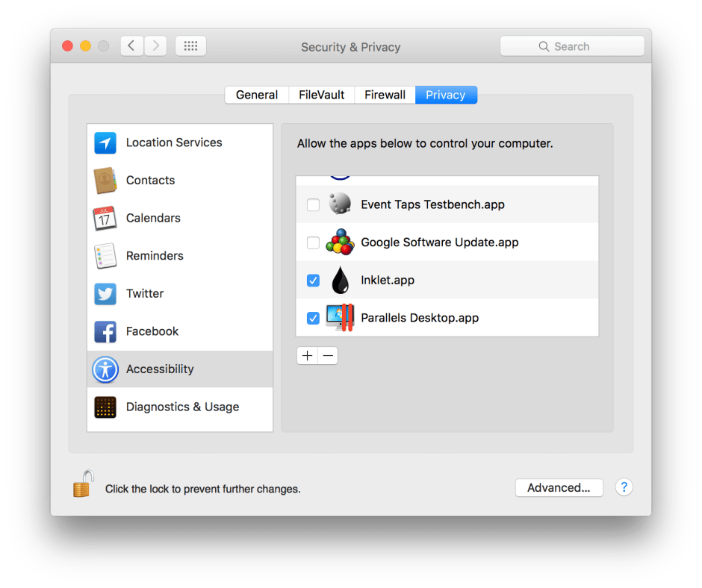Check the Google Software Update.app box

point(313,243)
